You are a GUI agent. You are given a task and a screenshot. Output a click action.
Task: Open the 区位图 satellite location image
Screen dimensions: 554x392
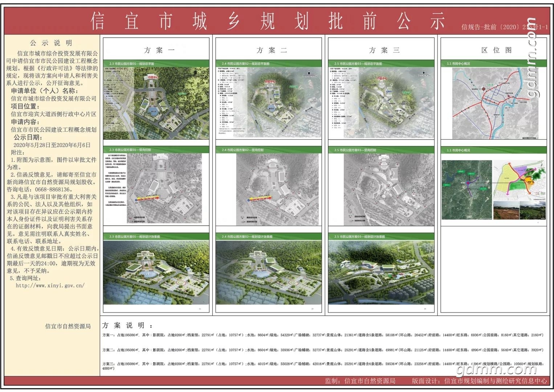point(467,190)
